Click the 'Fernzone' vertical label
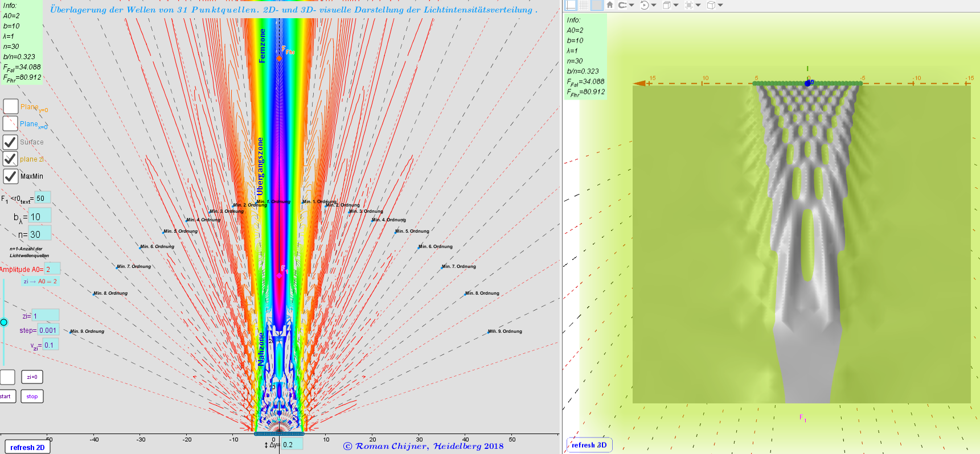 click(262, 45)
